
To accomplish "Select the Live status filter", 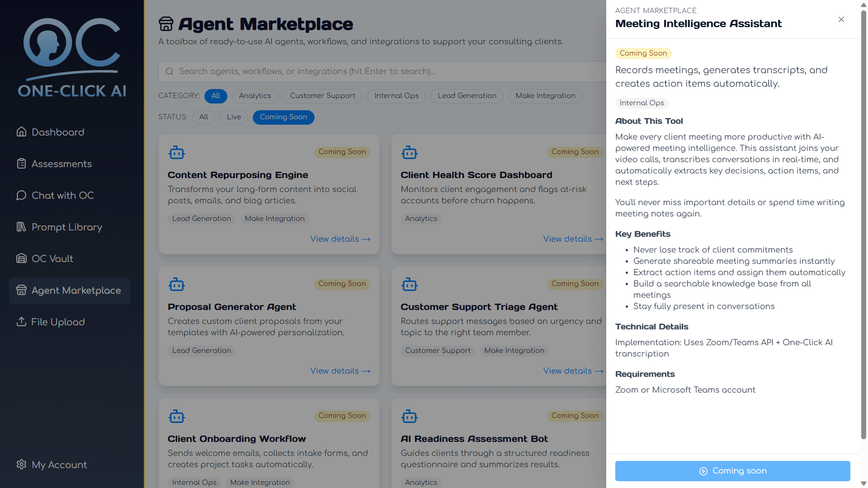I will 234,117.
